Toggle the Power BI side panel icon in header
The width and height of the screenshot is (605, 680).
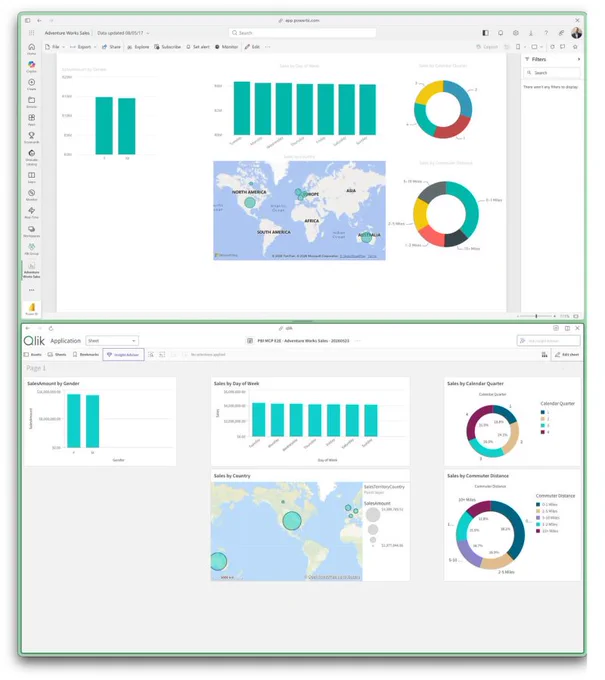point(485,33)
